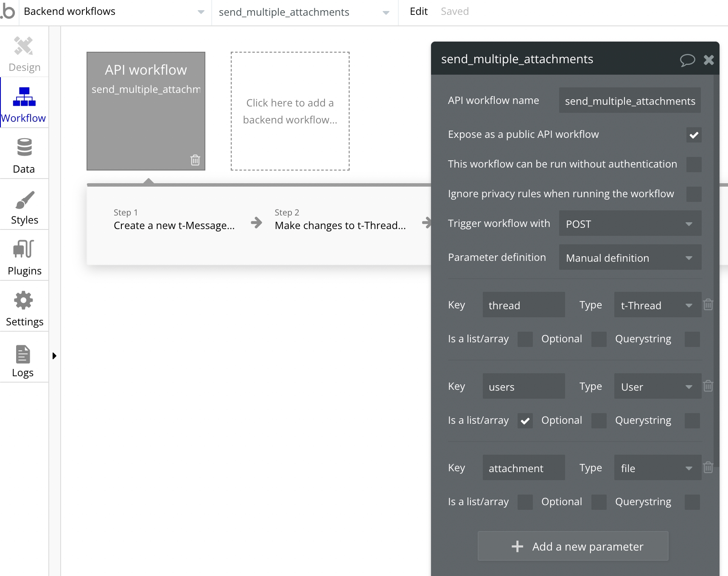Select Step 2 Make changes to t-Thread
Screen dimensions: 728x576
coord(340,221)
